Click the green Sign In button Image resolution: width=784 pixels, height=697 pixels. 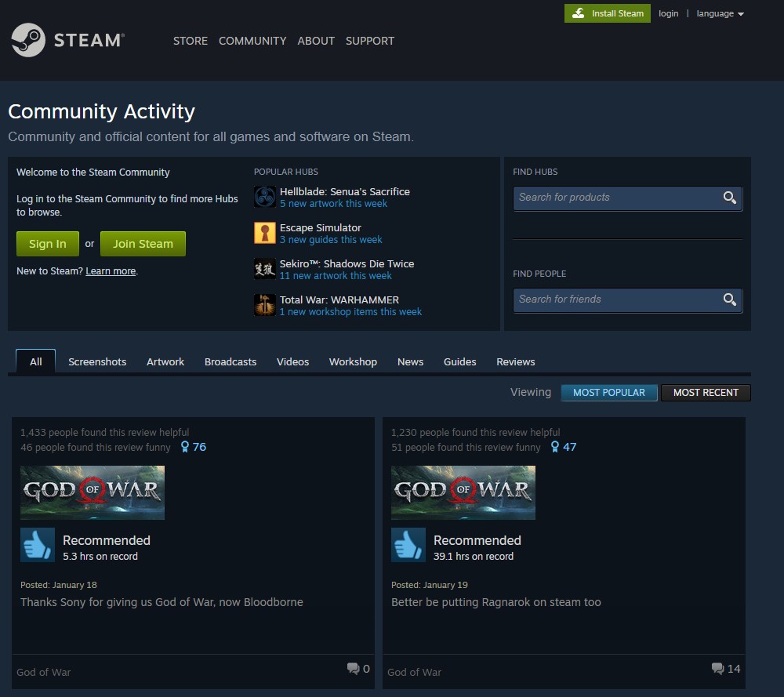tap(48, 244)
